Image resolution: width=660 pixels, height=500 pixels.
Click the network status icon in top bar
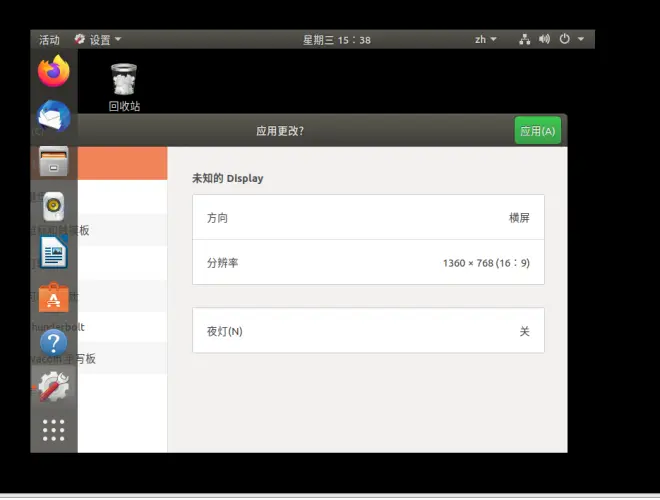click(x=524, y=40)
